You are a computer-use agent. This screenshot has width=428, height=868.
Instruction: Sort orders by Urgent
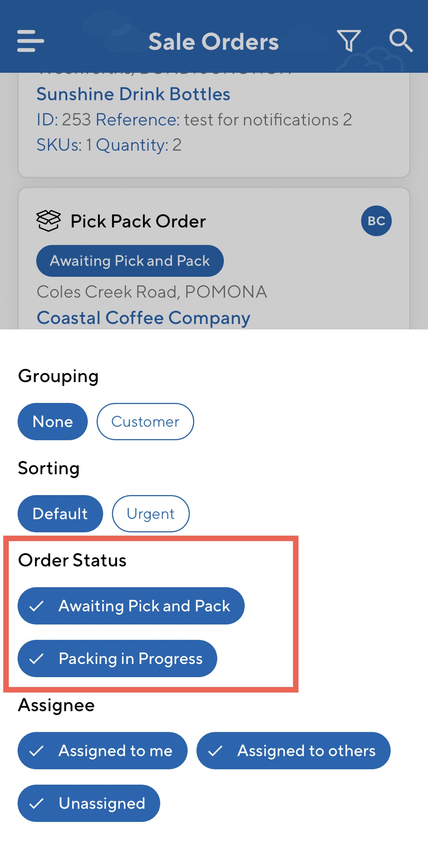coord(151,514)
